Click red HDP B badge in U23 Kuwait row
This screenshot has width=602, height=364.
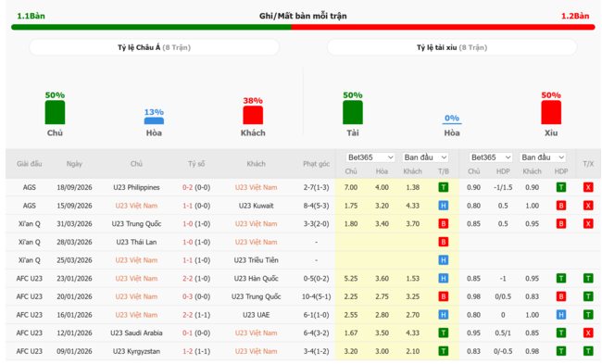pos(561,206)
